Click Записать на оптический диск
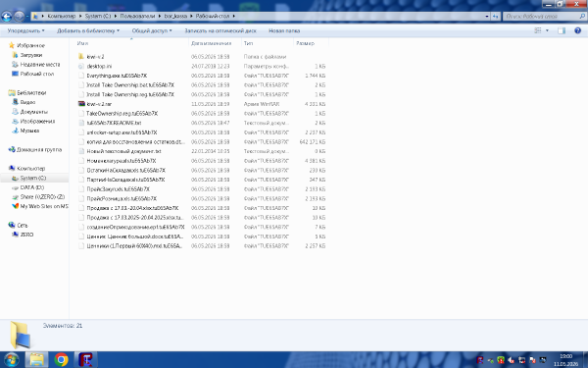Viewport: 588px width, 368px height. pyautogui.click(x=220, y=30)
